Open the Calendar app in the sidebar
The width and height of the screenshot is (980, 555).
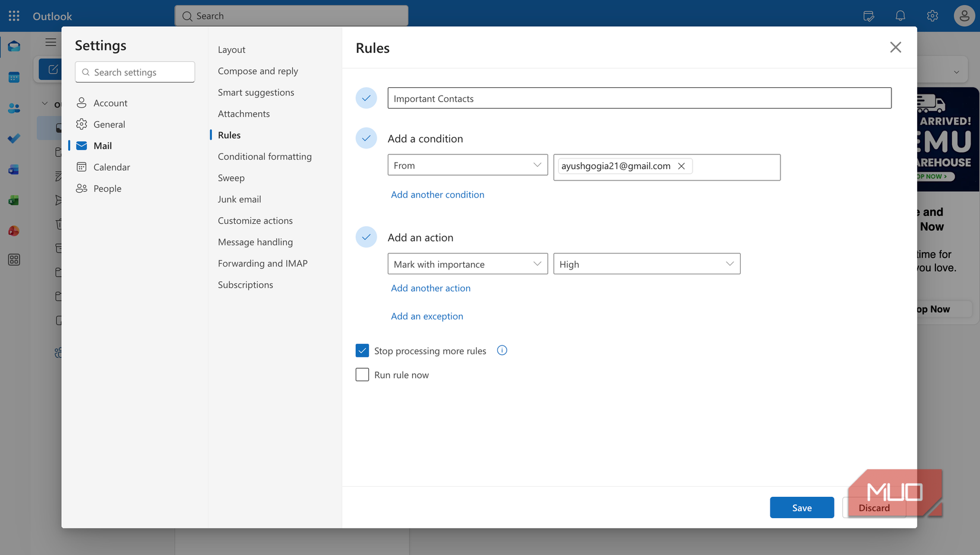(x=14, y=77)
